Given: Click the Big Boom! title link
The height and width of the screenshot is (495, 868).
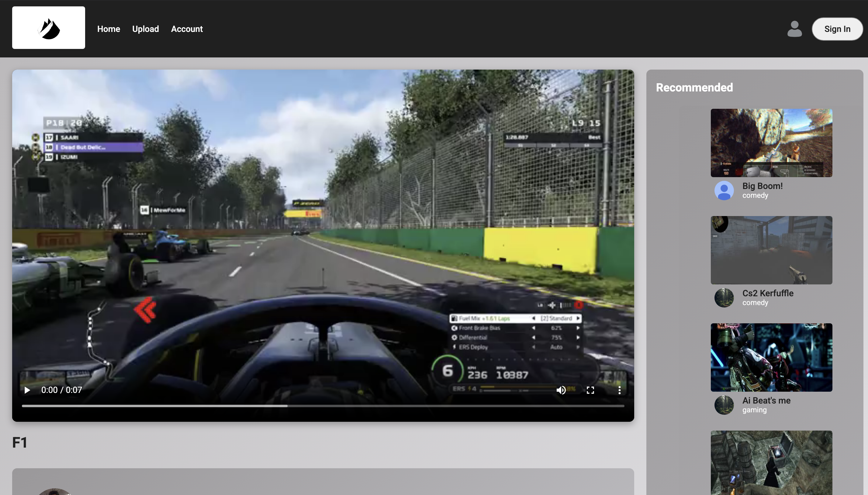Looking at the screenshot, I should click(x=762, y=186).
